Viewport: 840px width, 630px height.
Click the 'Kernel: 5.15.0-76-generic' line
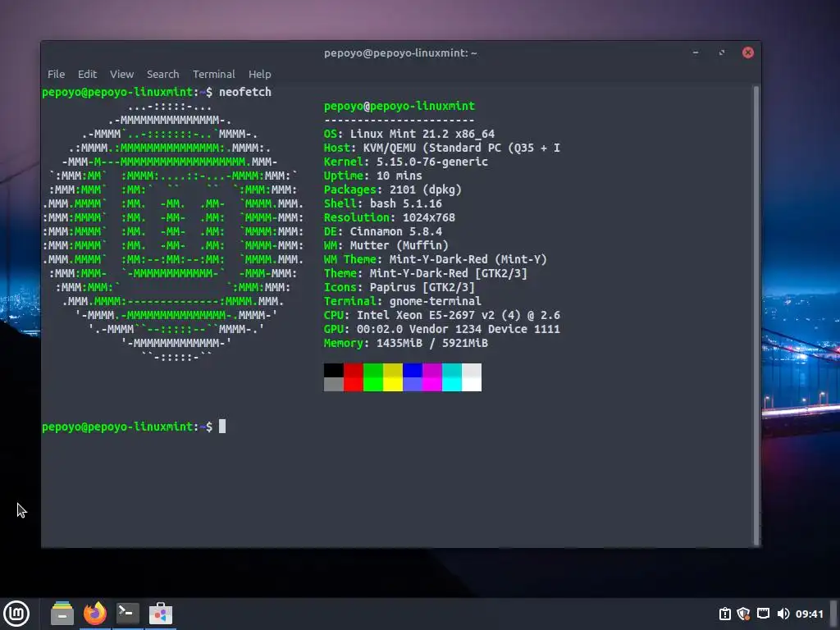(405, 162)
